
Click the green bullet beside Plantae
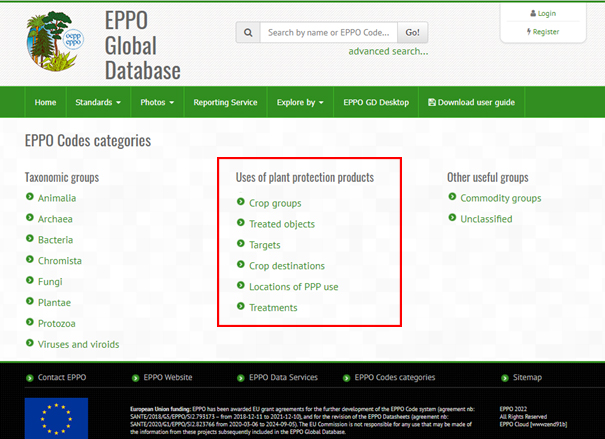coord(30,301)
